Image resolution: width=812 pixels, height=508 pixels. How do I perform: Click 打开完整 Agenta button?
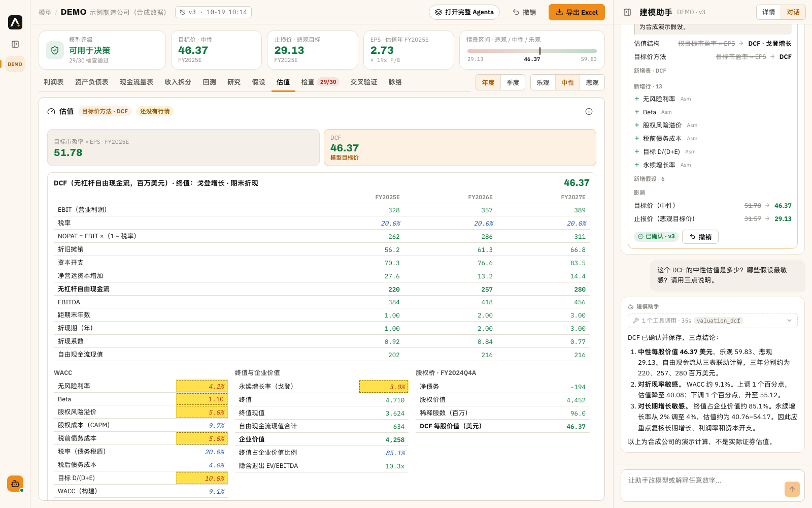(464, 12)
